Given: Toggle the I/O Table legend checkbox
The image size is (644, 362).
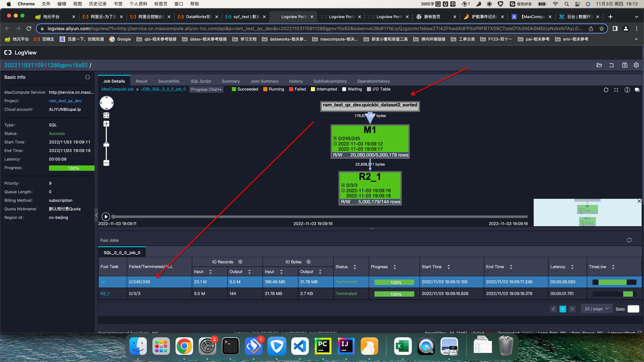Looking at the screenshot, I should (x=369, y=89).
